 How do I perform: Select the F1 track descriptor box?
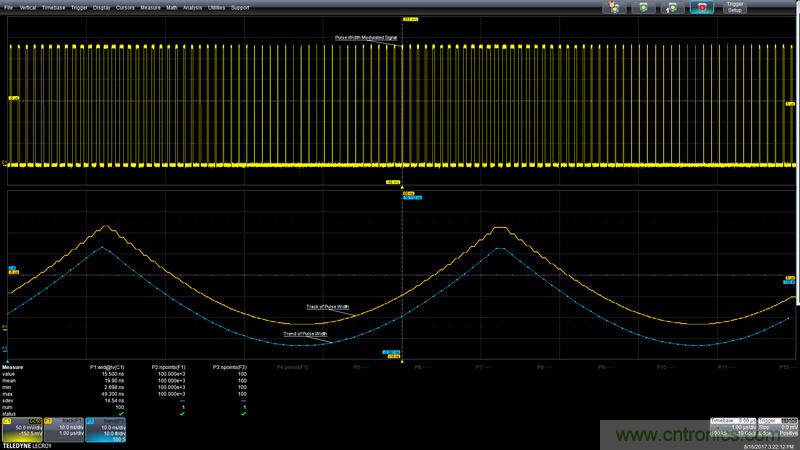pos(64,428)
